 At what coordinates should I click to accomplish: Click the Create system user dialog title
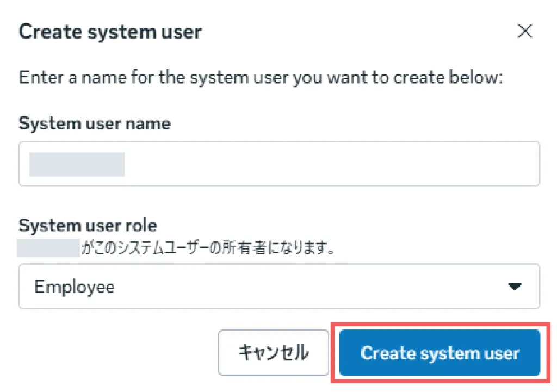point(110,32)
